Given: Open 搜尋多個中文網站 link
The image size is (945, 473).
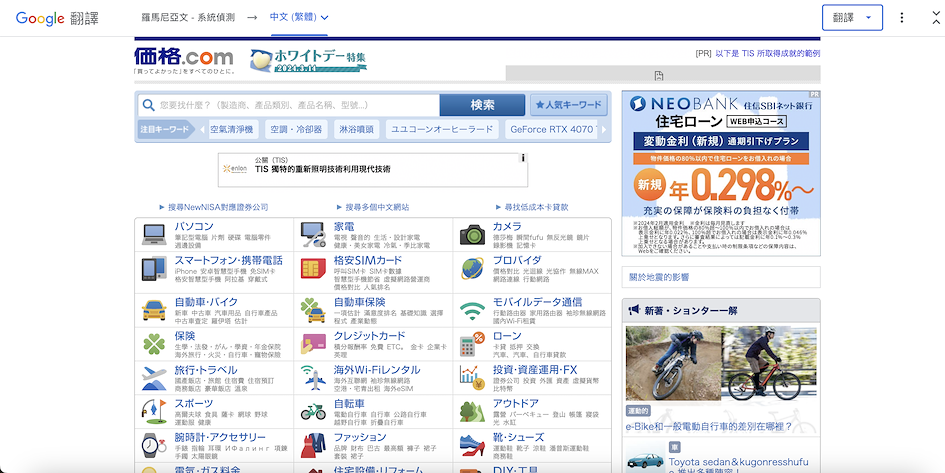Looking at the screenshot, I should tap(377, 207).
